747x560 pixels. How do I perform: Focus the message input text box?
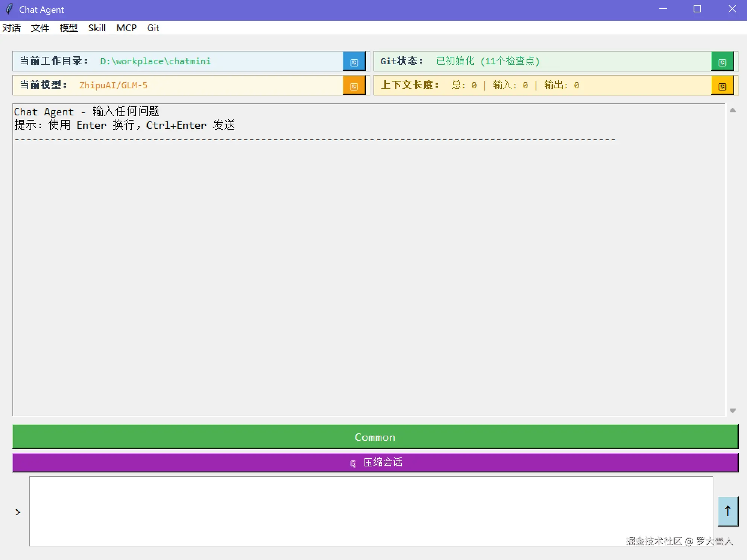[x=371, y=512]
